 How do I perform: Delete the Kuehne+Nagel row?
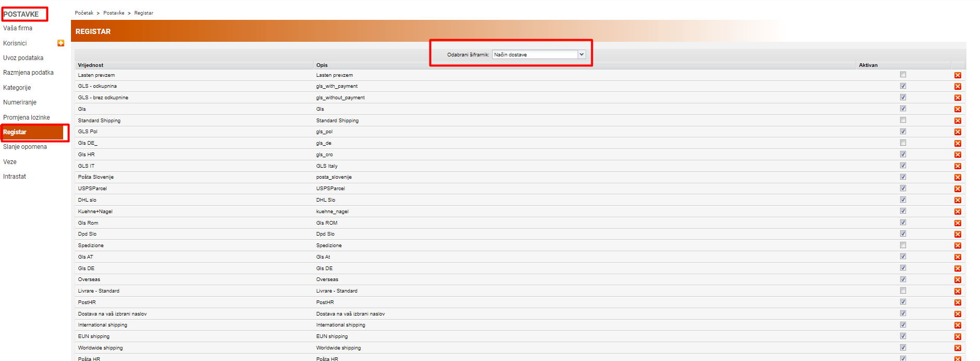tap(958, 212)
